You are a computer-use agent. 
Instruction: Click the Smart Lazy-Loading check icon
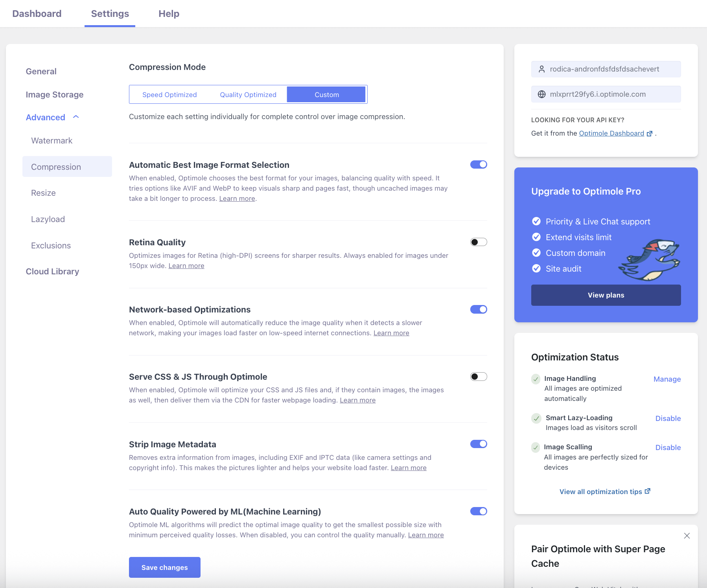[x=536, y=418]
